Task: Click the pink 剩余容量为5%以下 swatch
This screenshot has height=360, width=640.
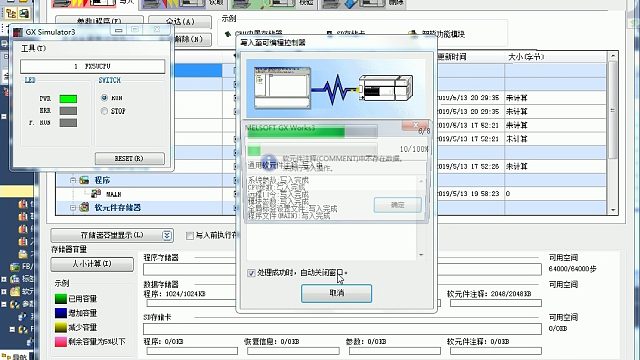Action: (x=61, y=342)
